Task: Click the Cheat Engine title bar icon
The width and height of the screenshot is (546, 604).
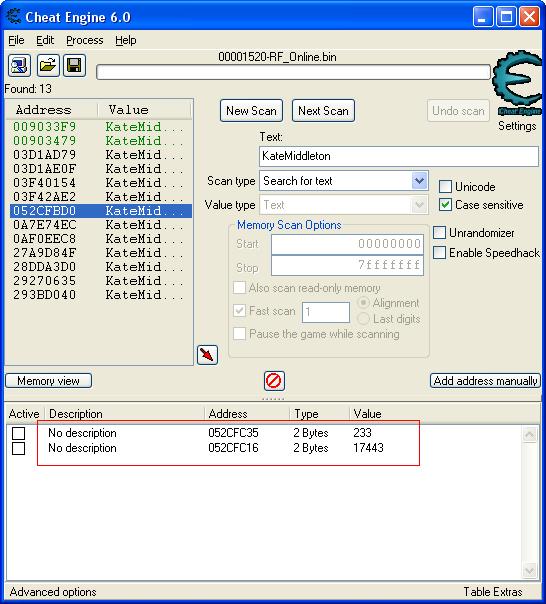Action: (14, 17)
